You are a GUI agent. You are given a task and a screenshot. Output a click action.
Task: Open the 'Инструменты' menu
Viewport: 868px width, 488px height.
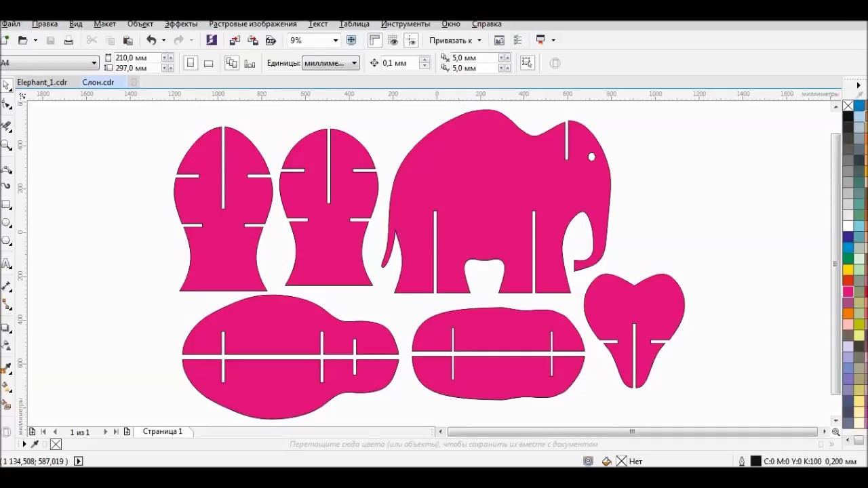pos(406,24)
